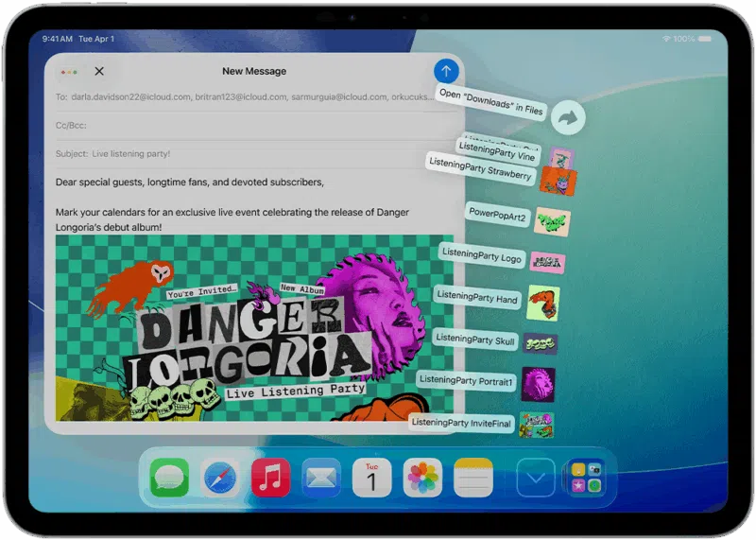Open the ListeningParty Hand thumbnail
756x540 pixels.
pos(543,303)
